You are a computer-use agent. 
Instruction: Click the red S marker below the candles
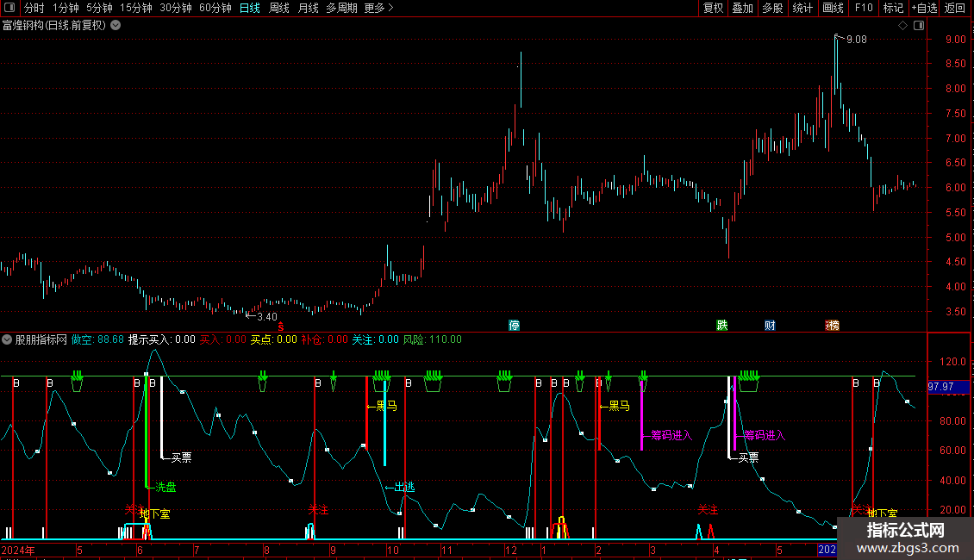(281, 327)
